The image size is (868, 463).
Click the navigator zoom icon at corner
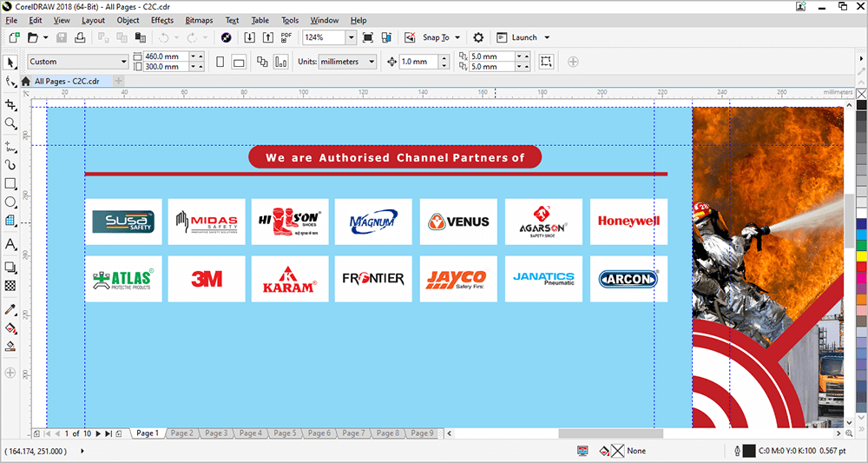[x=850, y=433]
